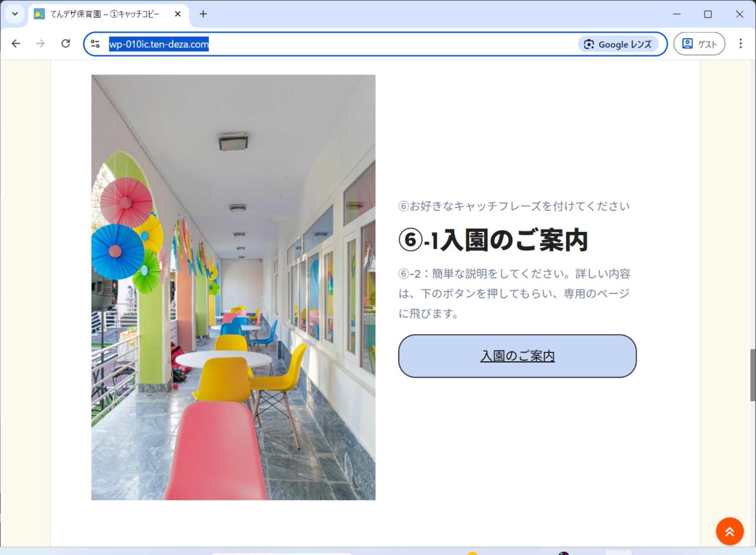Screen dimensions: 756x555
Task: Hit the orange scroll-to-top arrow button
Action: point(729,531)
